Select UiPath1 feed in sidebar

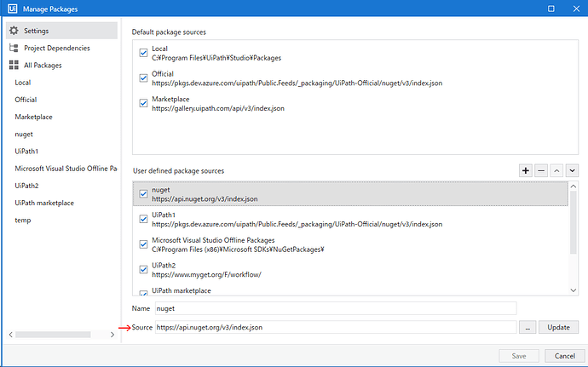pyautogui.click(x=26, y=151)
